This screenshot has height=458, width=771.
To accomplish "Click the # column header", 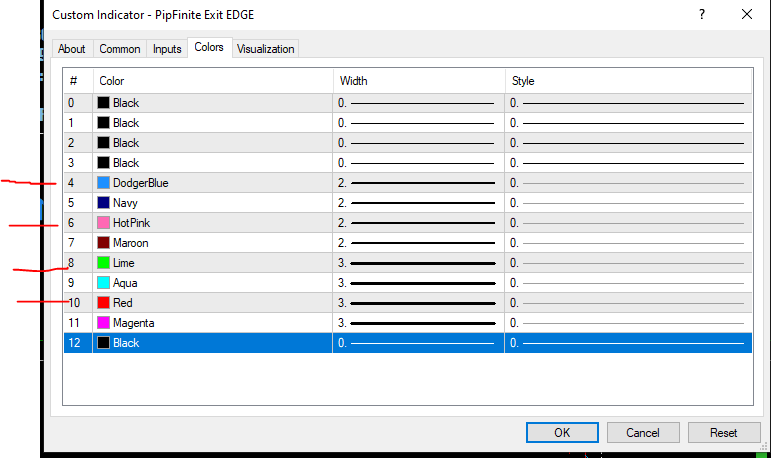I will 78,81.
